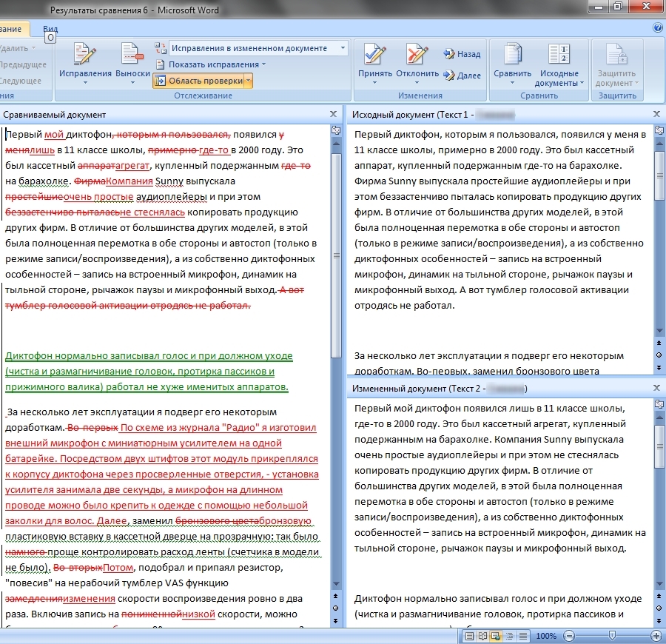Click the Исправления (Track Changes) icon

pos(85,54)
